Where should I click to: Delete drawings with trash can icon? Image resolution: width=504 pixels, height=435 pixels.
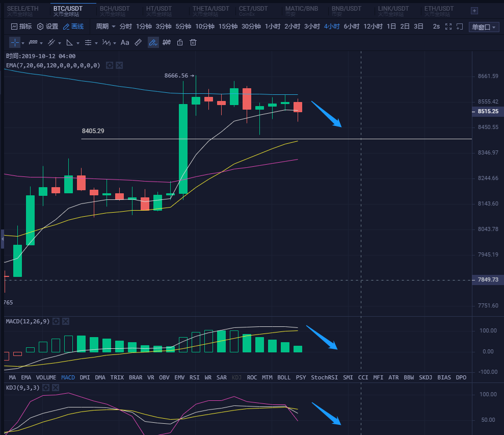coord(193,42)
